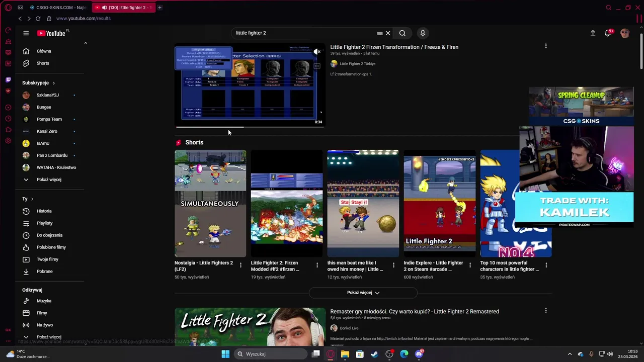The image size is (644, 362).
Task: Open the Windows Start menu
Action: click(225, 354)
